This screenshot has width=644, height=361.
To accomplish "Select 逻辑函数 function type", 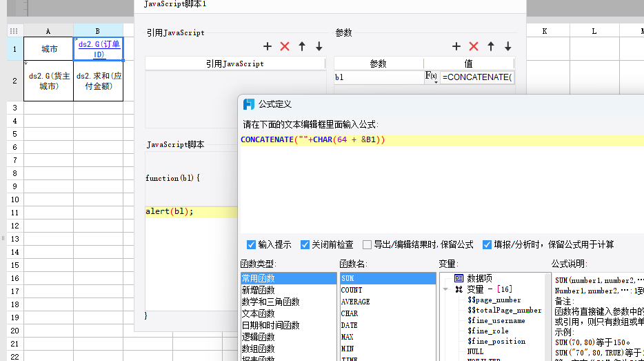I will click(288, 337).
